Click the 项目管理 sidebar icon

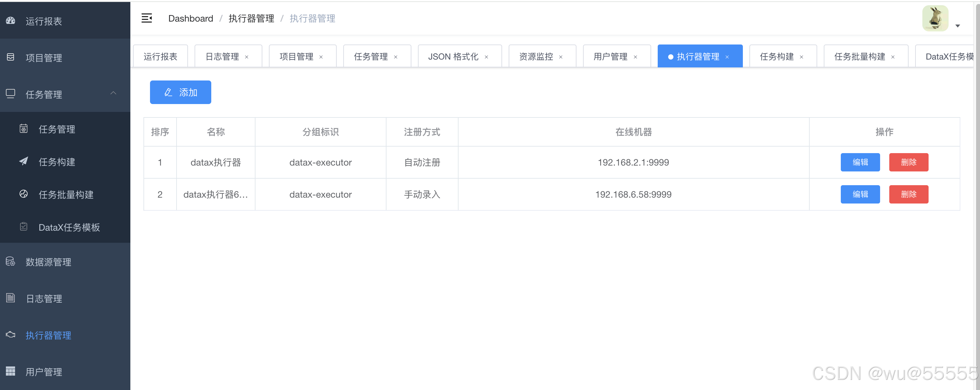[11, 57]
